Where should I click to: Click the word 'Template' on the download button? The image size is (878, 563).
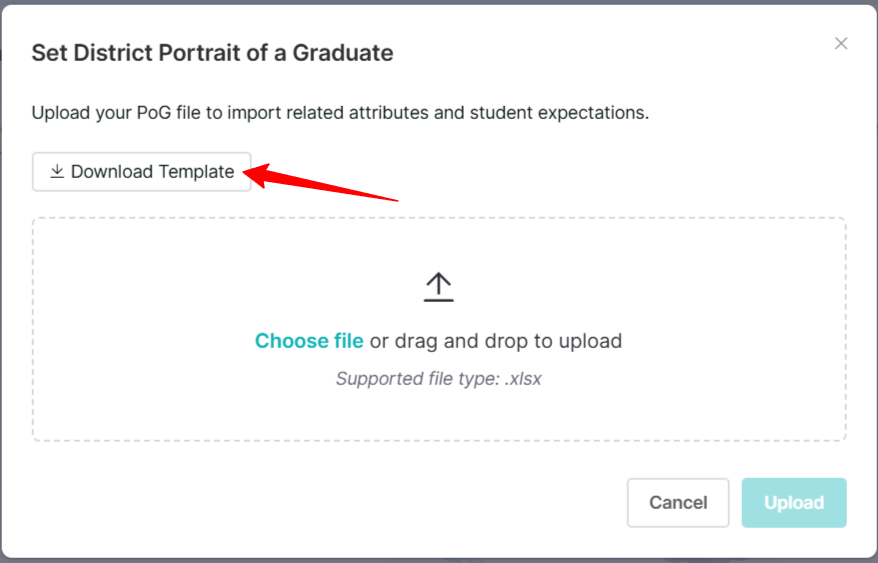[196, 171]
